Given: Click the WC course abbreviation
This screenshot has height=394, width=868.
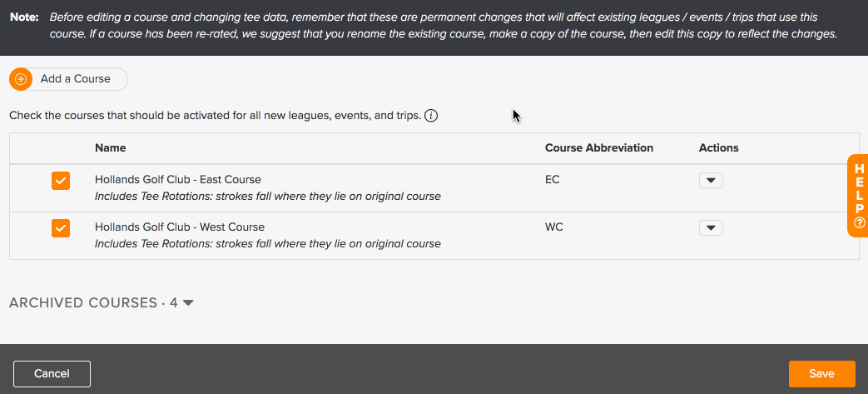Looking at the screenshot, I should 554,227.
